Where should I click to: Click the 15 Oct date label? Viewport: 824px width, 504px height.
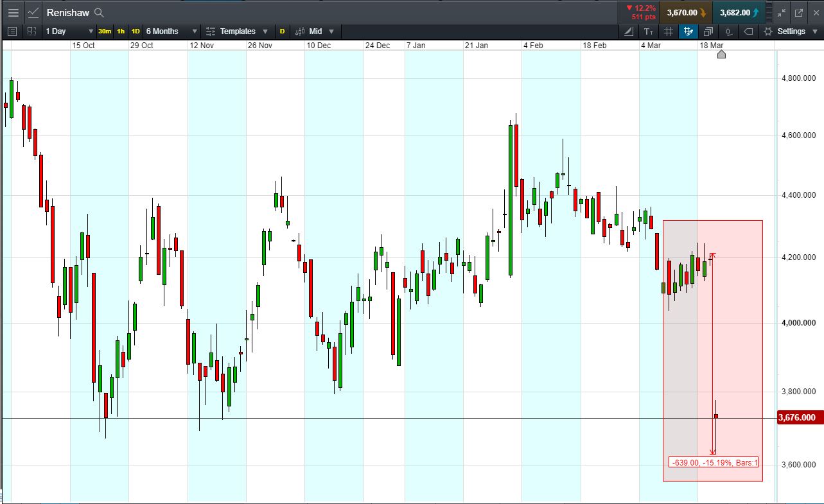tap(83, 45)
